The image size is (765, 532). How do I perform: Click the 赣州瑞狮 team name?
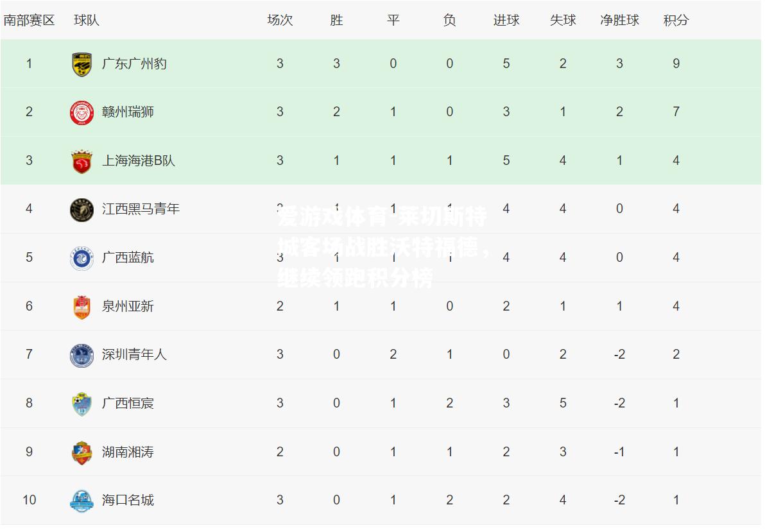(x=128, y=112)
